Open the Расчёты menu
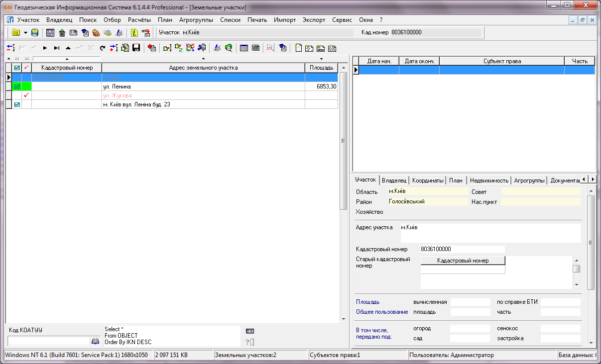The width and height of the screenshot is (601, 364). point(139,20)
